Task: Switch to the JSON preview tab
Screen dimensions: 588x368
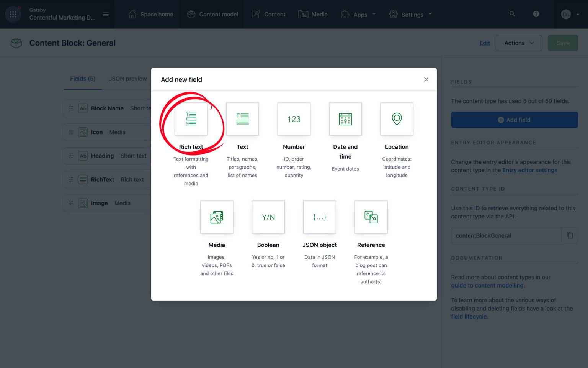Action: 127,79
